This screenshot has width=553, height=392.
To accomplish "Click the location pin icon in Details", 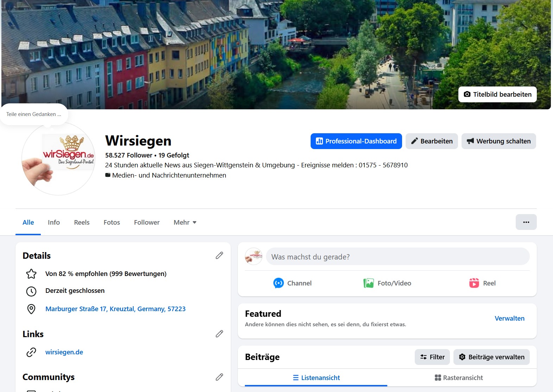I will point(31,309).
